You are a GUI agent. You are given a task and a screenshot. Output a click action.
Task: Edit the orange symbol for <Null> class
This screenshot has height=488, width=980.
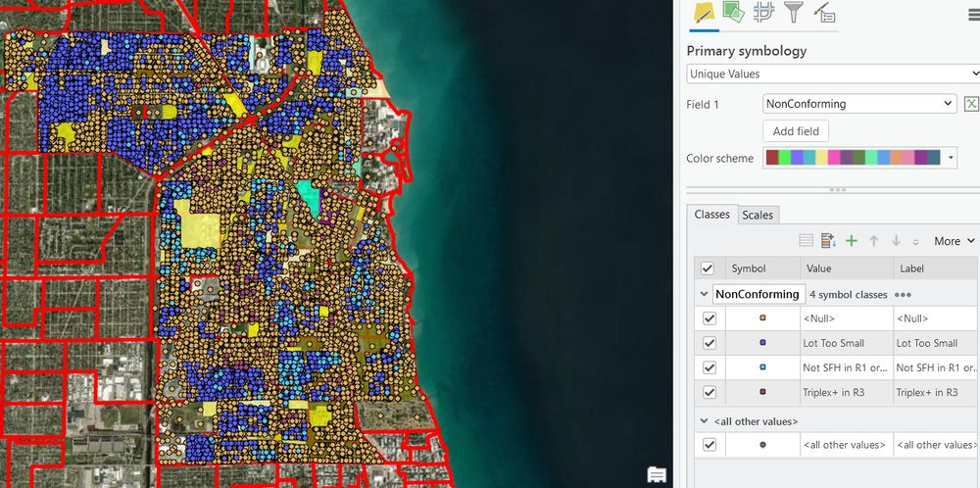(x=762, y=318)
